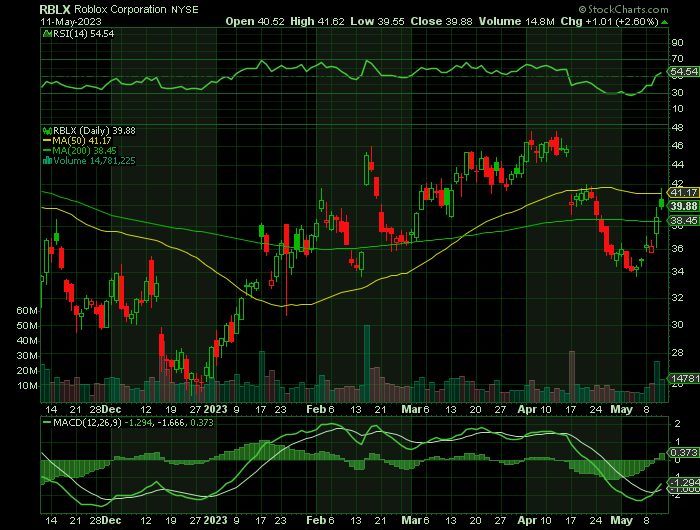
Task: Click the 32 price level on right axis
Action: tap(677, 297)
